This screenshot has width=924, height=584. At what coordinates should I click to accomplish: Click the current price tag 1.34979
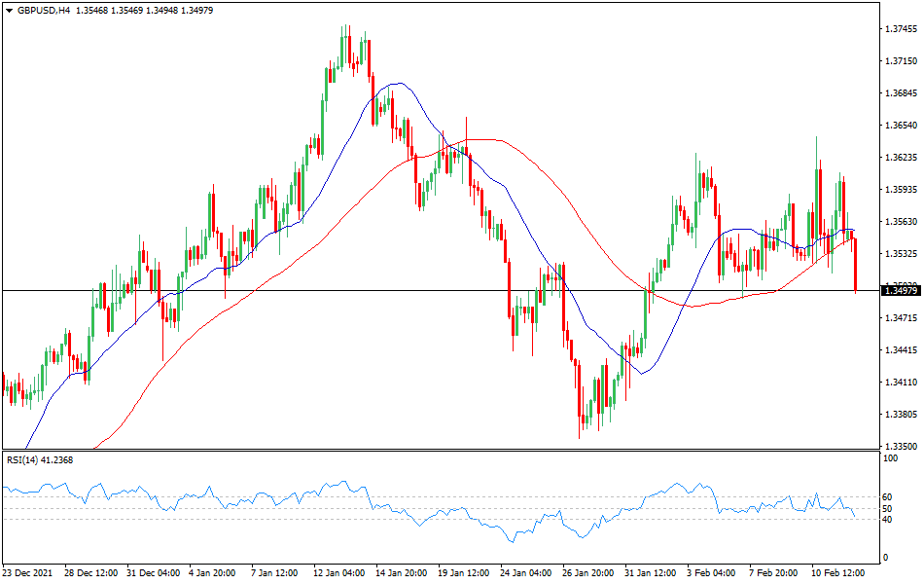click(902, 290)
